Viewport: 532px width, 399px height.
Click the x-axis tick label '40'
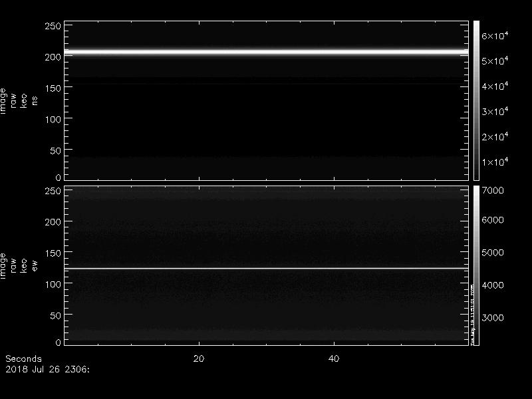click(334, 358)
